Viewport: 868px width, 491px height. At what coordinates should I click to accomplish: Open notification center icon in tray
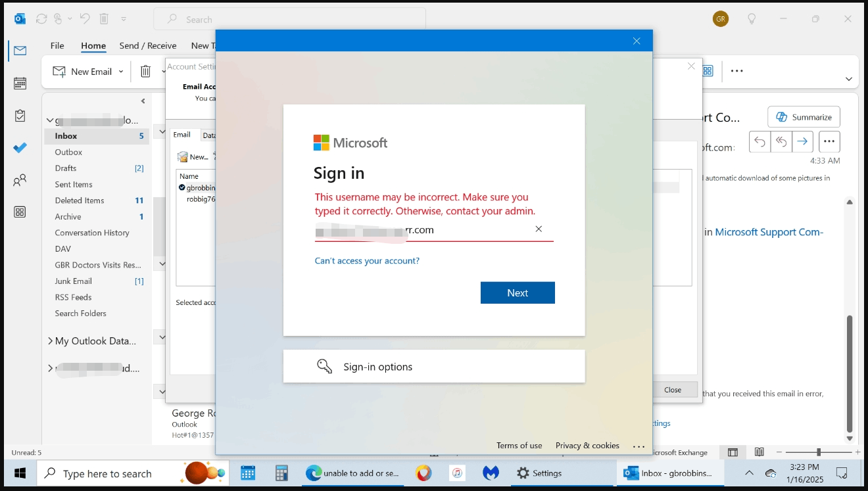[x=841, y=473]
